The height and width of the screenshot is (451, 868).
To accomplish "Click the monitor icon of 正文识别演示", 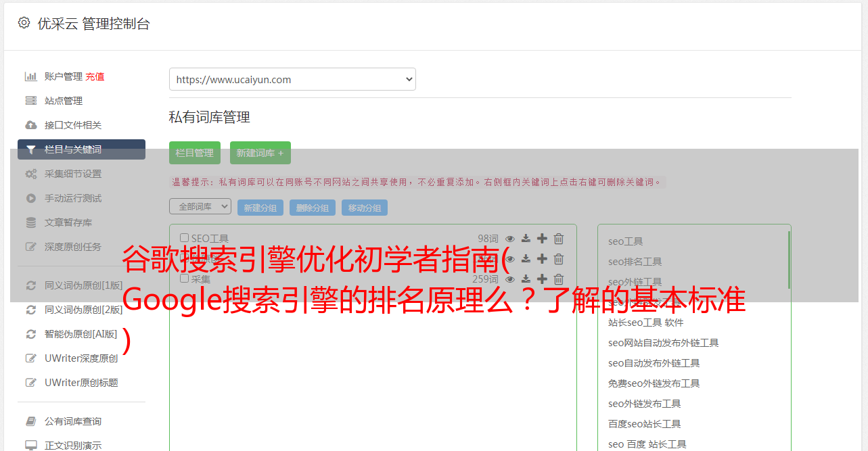I will pyautogui.click(x=31, y=446).
